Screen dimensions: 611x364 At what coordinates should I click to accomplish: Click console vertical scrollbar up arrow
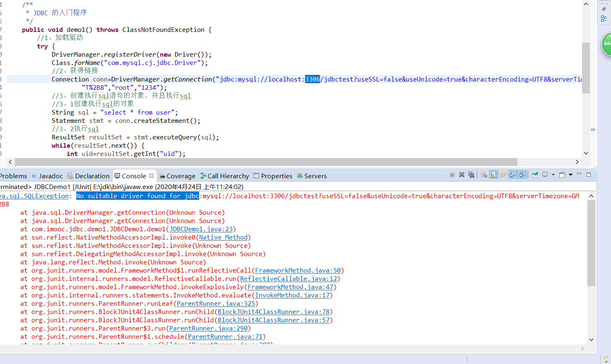(591, 196)
